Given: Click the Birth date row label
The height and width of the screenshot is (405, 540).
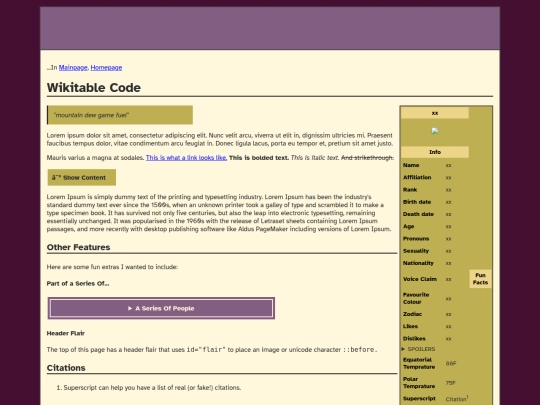Looking at the screenshot, I should [x=417, y=202].
